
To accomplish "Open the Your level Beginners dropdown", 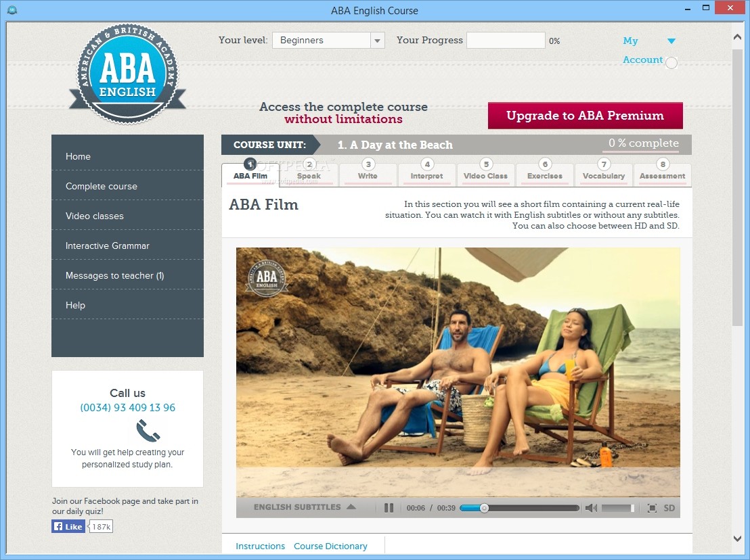I will [328, 40].
